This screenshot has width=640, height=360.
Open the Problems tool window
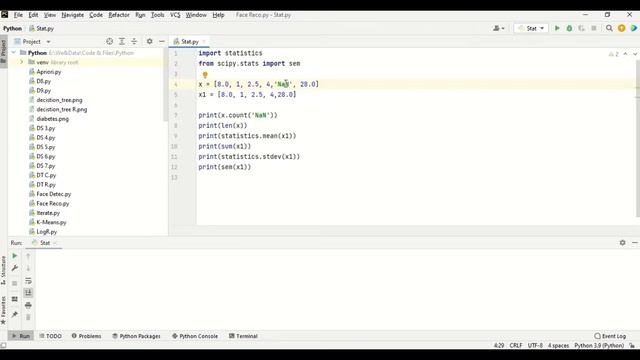(86, 336)
